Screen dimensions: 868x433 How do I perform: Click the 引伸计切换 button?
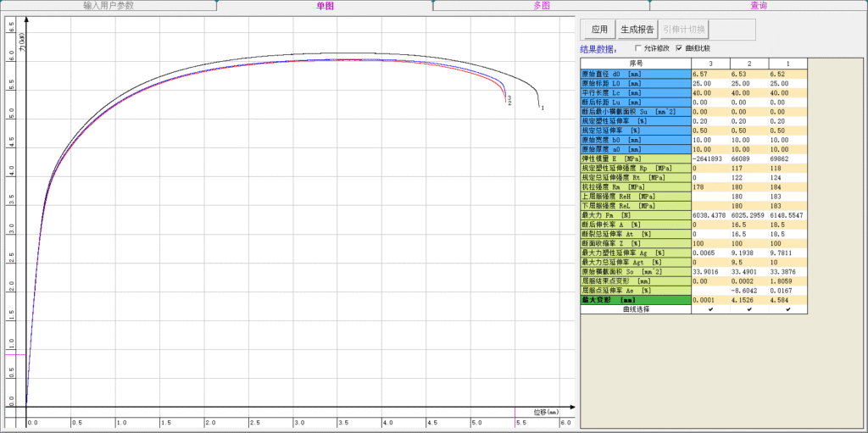point(683,30)
